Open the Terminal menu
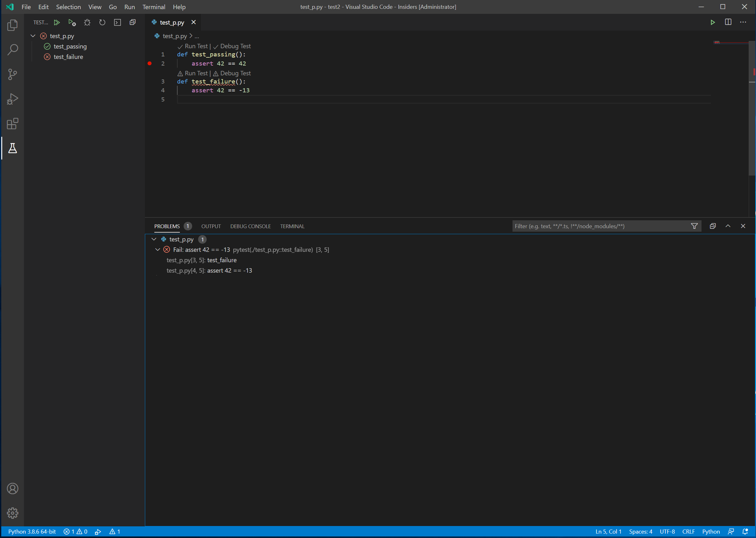 coord(153,7)
